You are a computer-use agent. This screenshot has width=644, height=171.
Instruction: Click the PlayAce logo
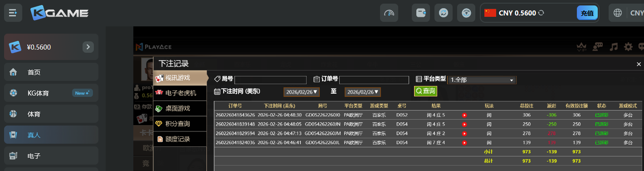point(153,47)
